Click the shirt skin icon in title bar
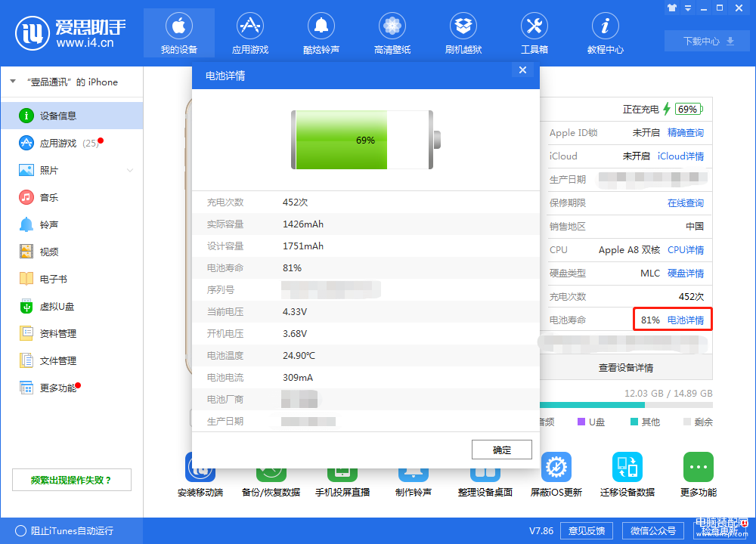This screenshot has height=544, width=756. click(672, 8)
